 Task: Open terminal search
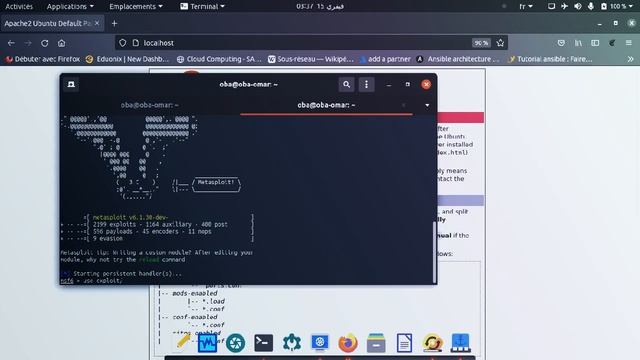point(346,84)
